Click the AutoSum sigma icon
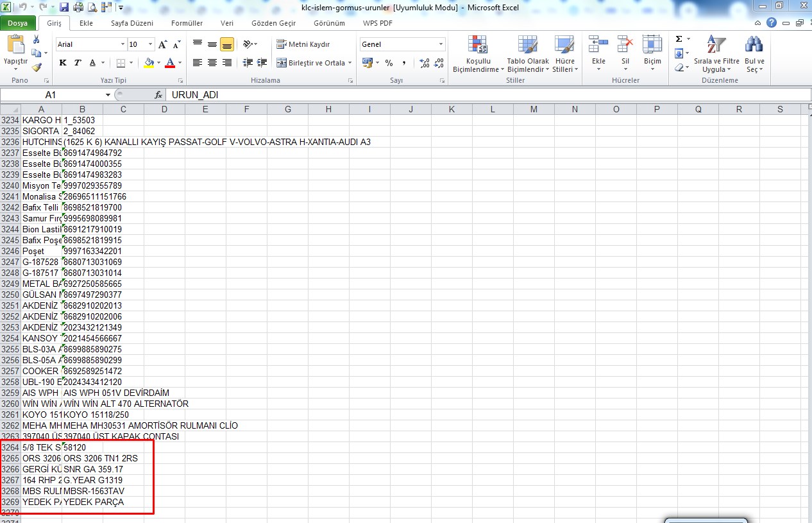 coord(679,39)
